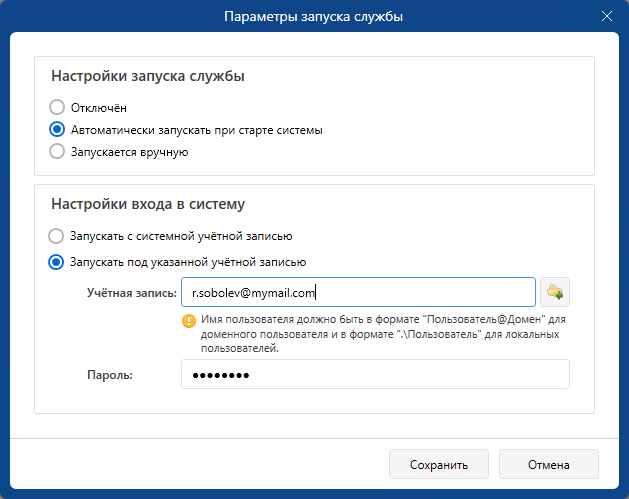Enable Запускать с системной учётной записью

(56, 236)
